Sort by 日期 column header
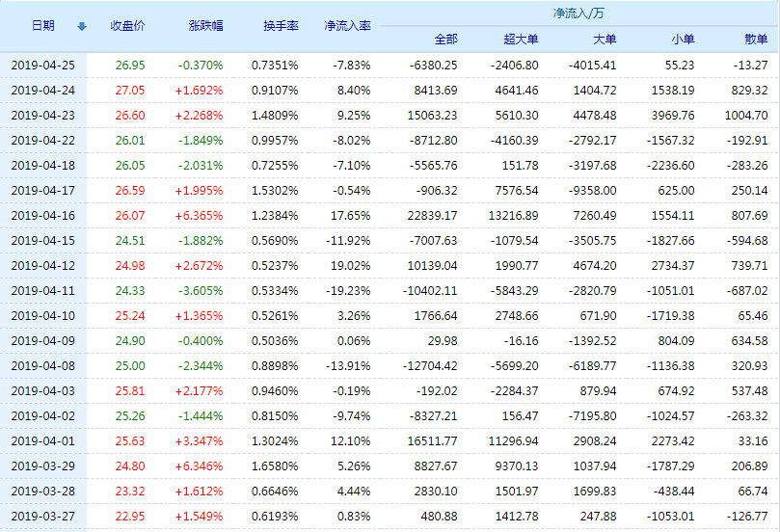 click(43, 26)
